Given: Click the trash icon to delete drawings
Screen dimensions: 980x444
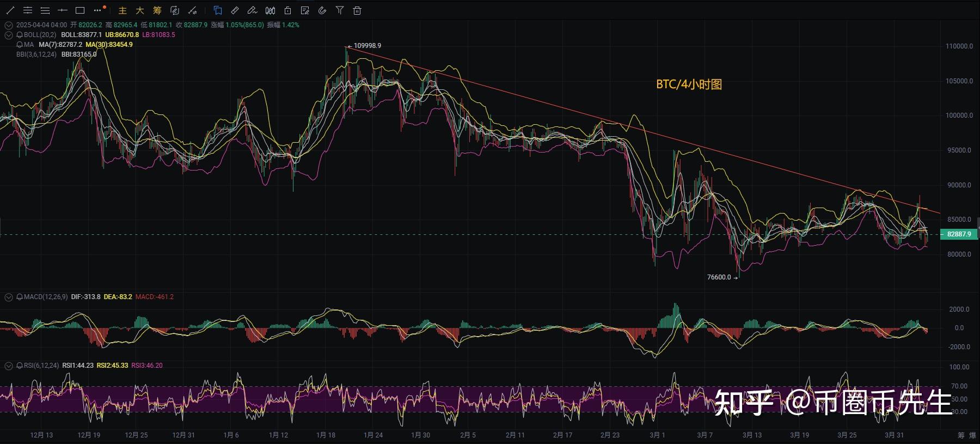Looking at the screenshot, I should 357,10.
